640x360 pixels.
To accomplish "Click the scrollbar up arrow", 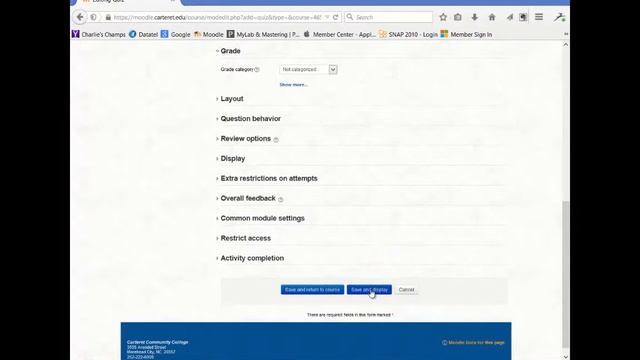I will click(x=566, y=44).
